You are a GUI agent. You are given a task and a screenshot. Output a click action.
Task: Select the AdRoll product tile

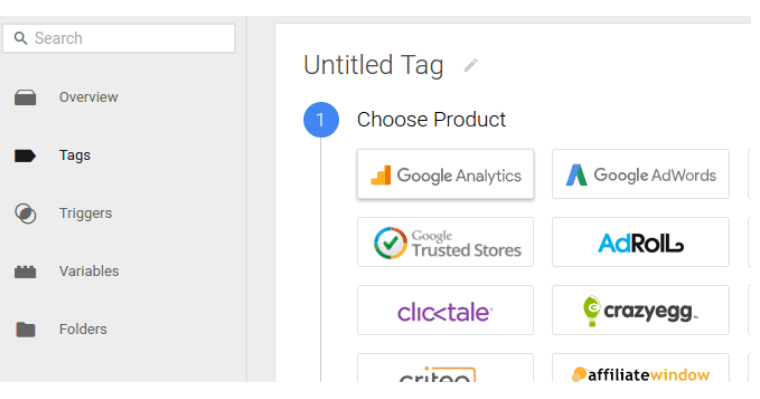pos(640,242)
